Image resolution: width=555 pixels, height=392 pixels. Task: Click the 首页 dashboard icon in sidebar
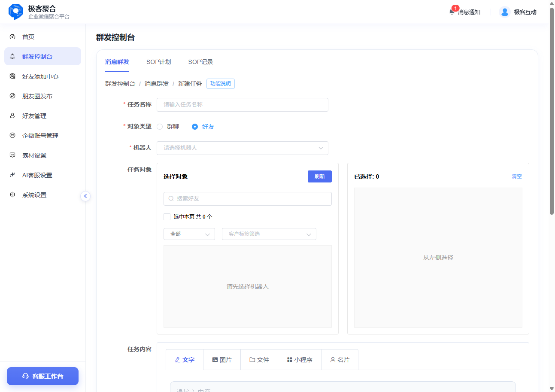point(12,37)
